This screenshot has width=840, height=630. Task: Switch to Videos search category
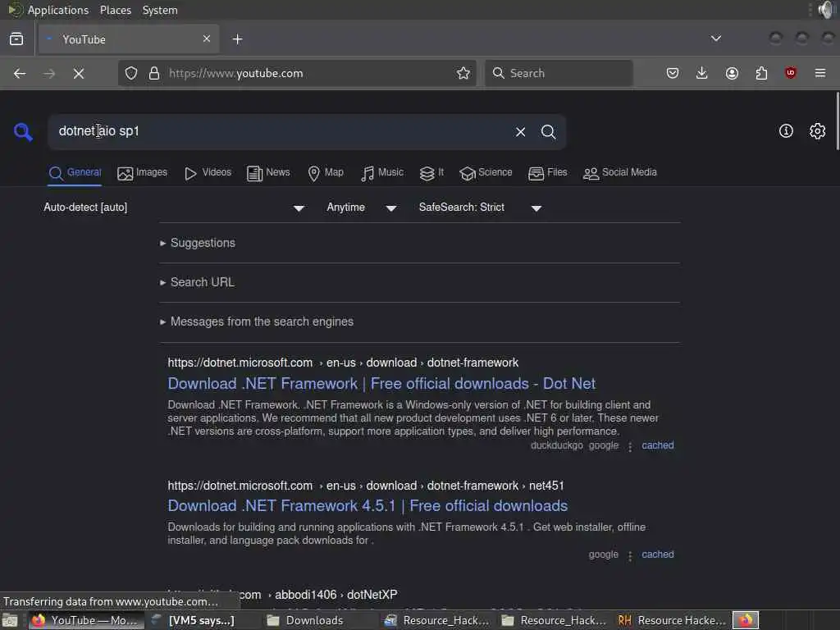pos(208,172)
